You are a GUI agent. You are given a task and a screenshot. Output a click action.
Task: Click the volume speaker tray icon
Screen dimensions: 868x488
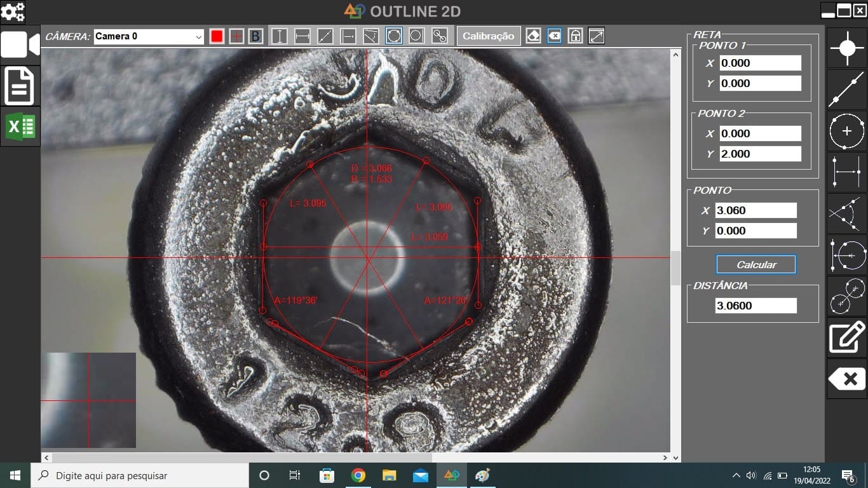pos(751,475)
